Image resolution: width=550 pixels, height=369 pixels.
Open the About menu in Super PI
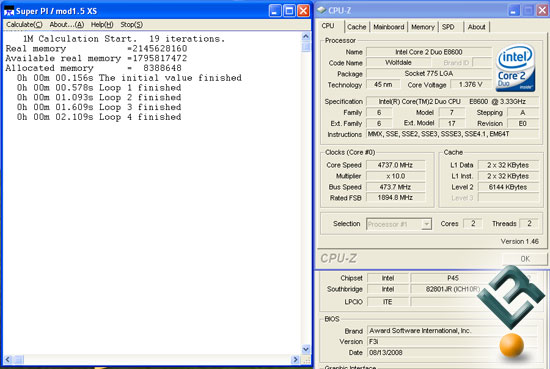coord(67,25)
